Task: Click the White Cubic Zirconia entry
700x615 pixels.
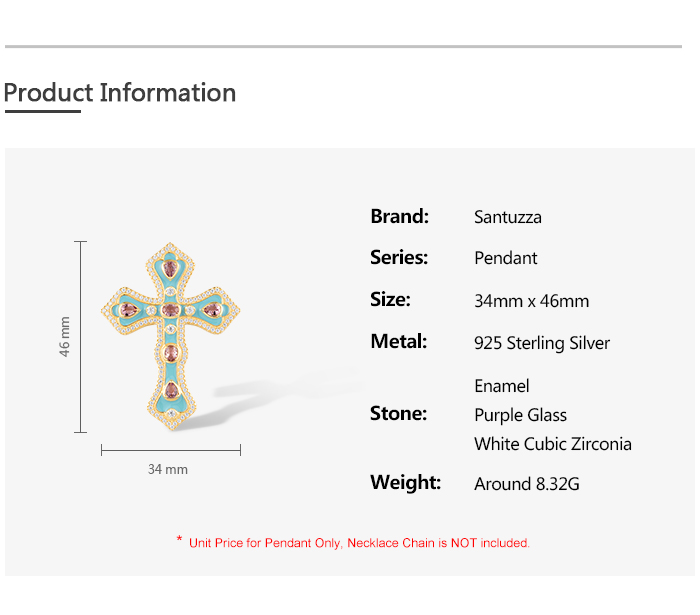Action: 553,444
